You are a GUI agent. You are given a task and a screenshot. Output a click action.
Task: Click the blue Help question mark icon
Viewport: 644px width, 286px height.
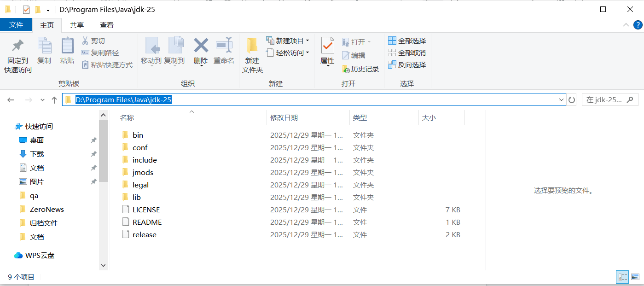[x=638, y=25]
